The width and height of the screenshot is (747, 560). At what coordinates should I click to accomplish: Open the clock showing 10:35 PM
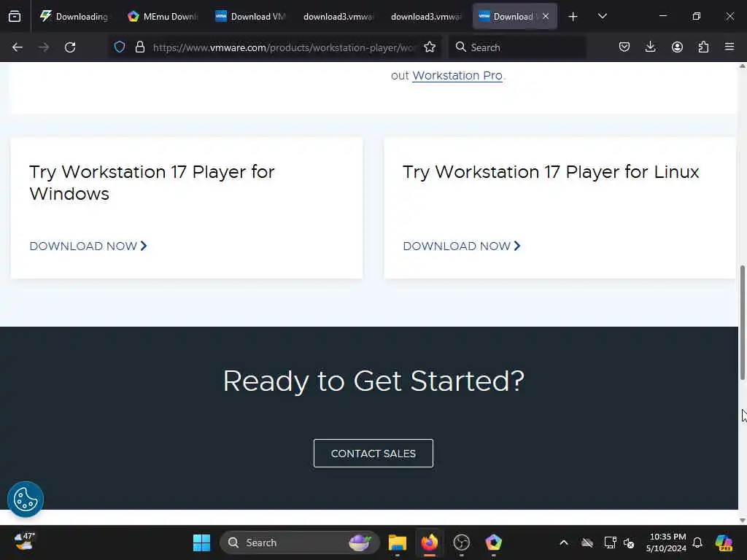point(667,542)
